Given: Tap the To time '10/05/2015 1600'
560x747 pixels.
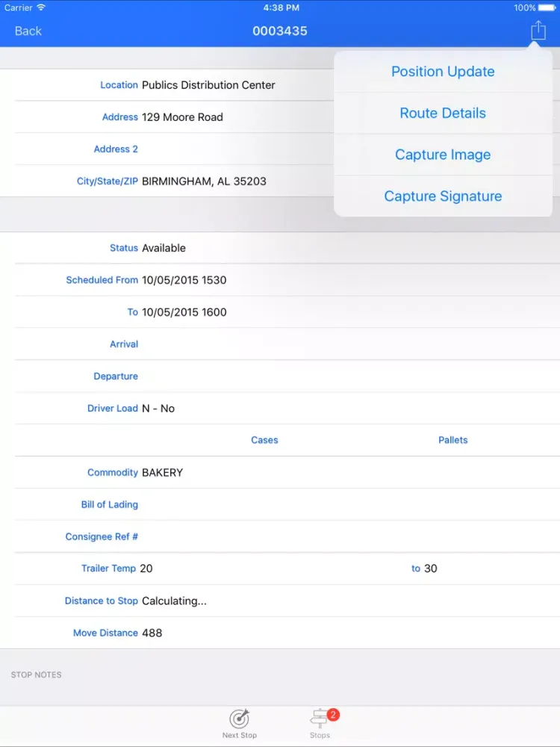Looking at the screenshot, I should [x=184, y=312].
